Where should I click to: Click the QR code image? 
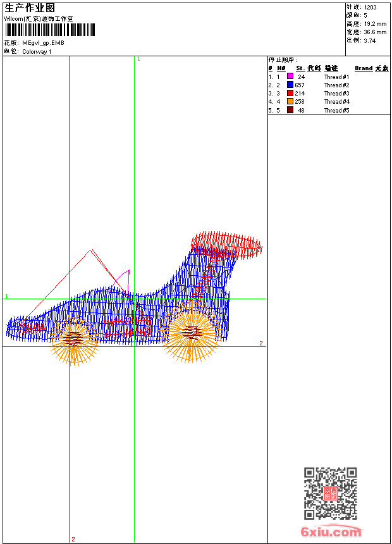[331, 493]
